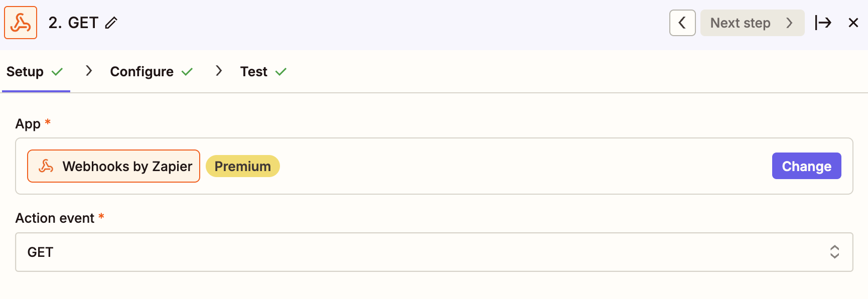Switch to the Test tab
The height and width of the screenshot is (299, 868).
coord(254,72)
